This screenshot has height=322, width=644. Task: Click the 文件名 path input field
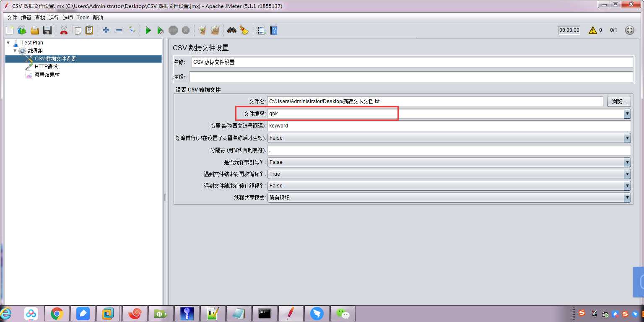tap(435, 101)
